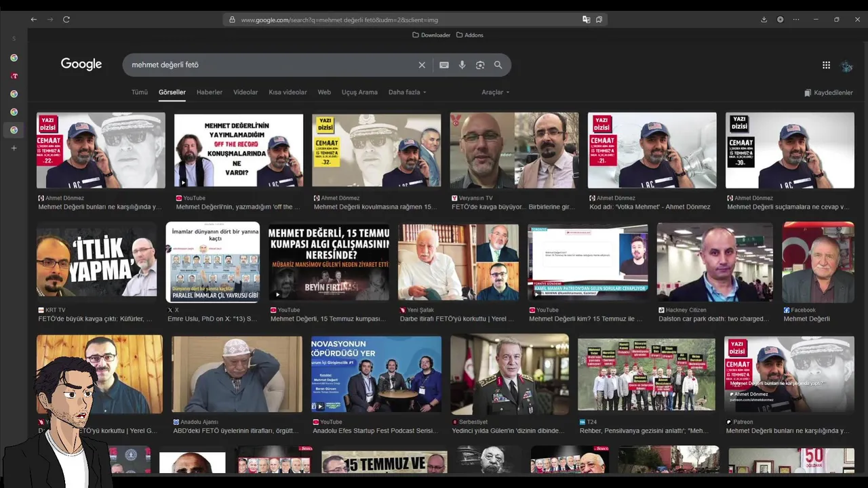Open the on-screen keyboard input tool
This screenshot has width=868, height=488.
[444, 65]
